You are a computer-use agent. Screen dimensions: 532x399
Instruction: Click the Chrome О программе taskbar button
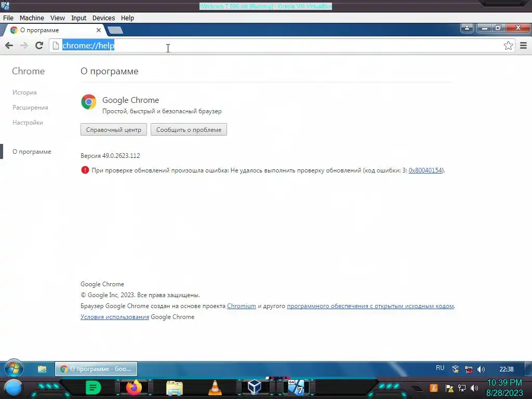[x=96, y=369]
